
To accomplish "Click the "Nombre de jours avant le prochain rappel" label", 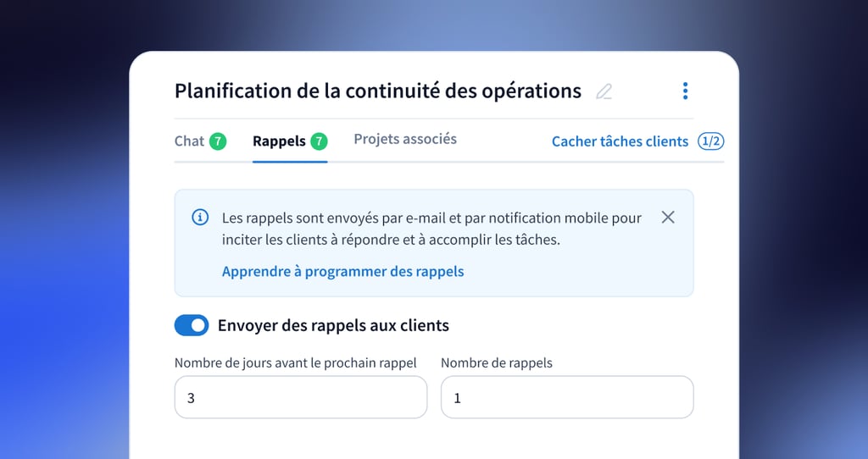I will tap(296, 362).
